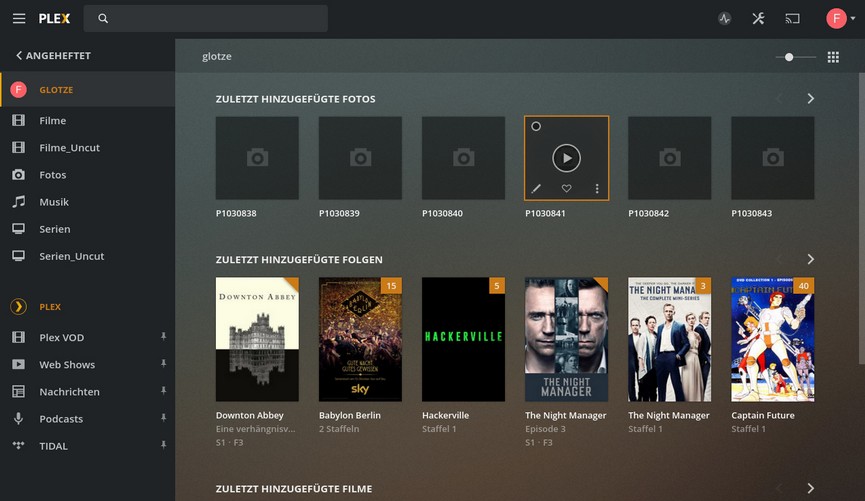
Task: Show next Zuletzt hinzugefügte Filme
Action: 810,488
